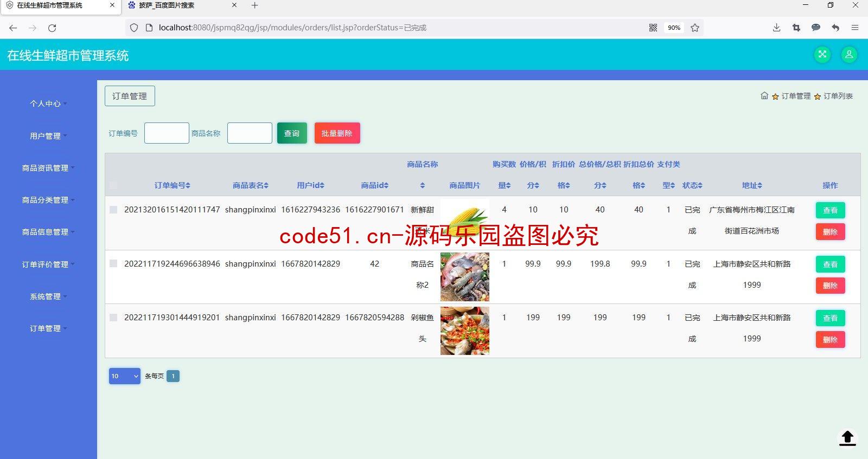Click 订单列表 breadcrumb item
This screenshot has height=459, width=868.
[x=838, y=96]
